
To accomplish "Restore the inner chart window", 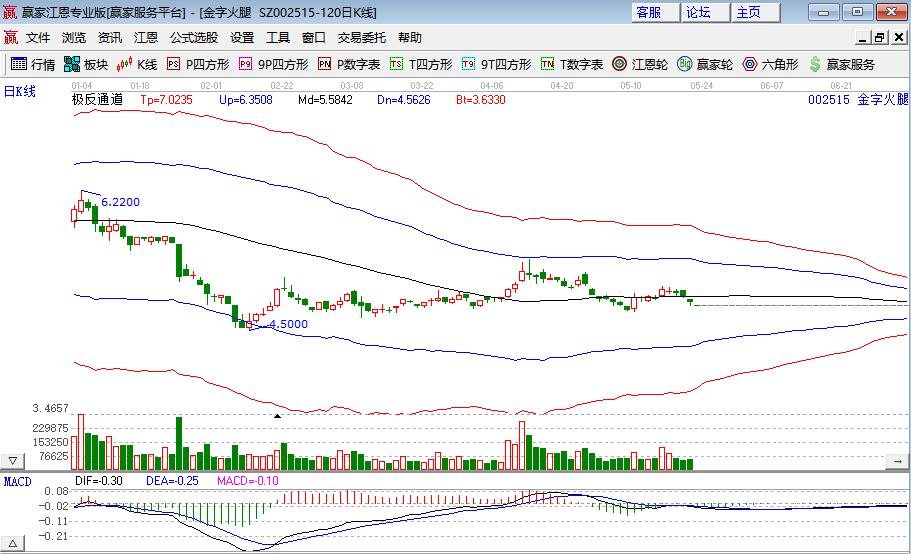I will (x=880, y=38).
